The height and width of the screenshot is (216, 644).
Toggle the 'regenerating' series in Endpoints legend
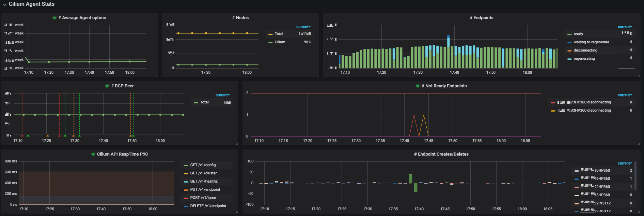584,59
